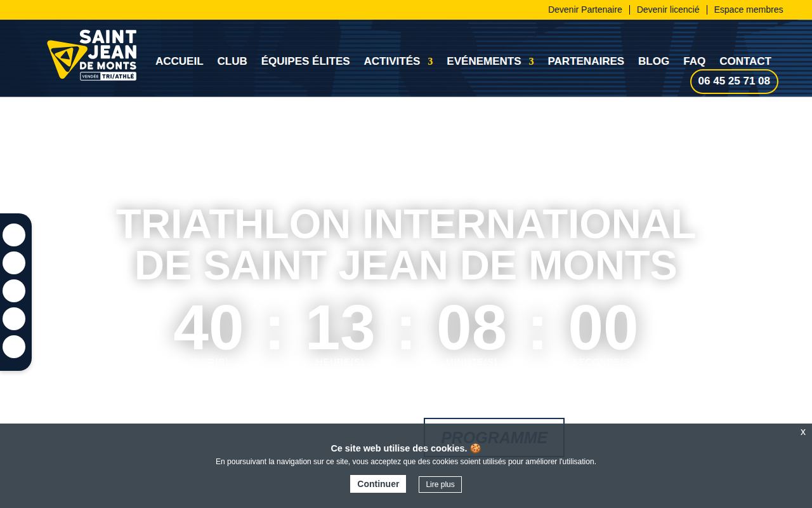Image resolution: width=812 pixels, height=508 pixels.
Task: Select the Triathlon International headline
Action: click(406, 244)
